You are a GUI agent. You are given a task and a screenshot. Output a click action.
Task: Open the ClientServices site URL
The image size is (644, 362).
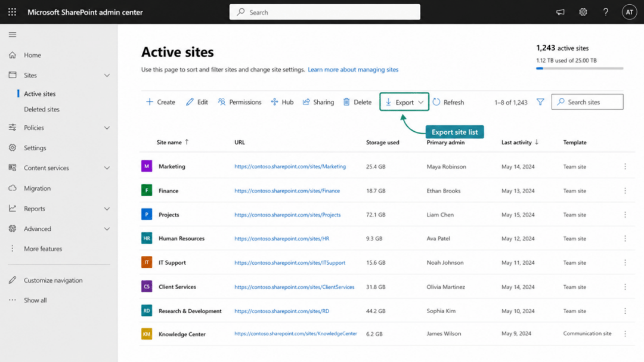point(294,287)
